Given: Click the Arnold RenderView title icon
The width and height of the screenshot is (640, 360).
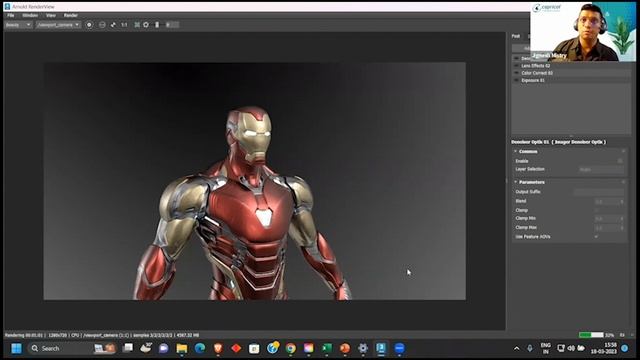Looking at the screenshot, I should point(7,7).
